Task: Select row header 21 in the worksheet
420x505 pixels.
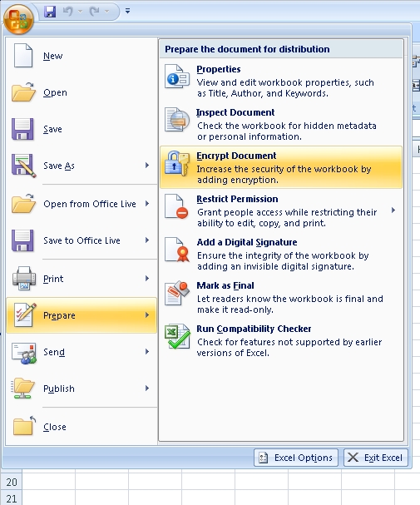Action: (12, 498)
